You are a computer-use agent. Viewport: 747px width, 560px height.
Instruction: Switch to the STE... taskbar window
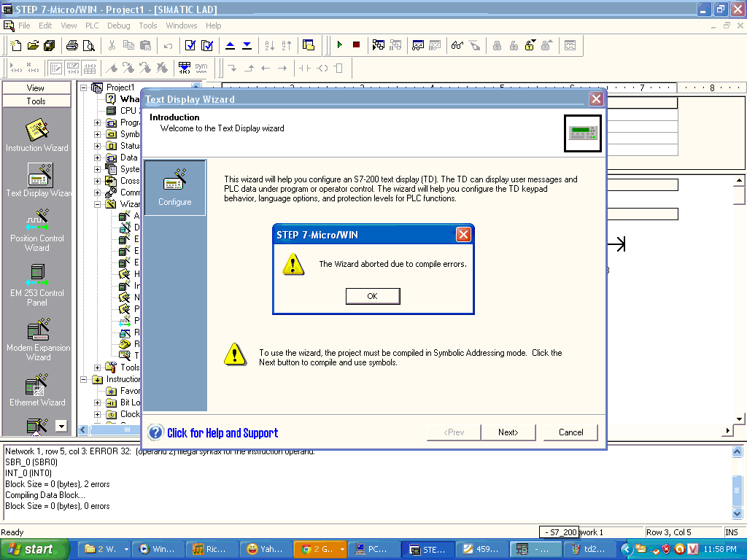428,550
